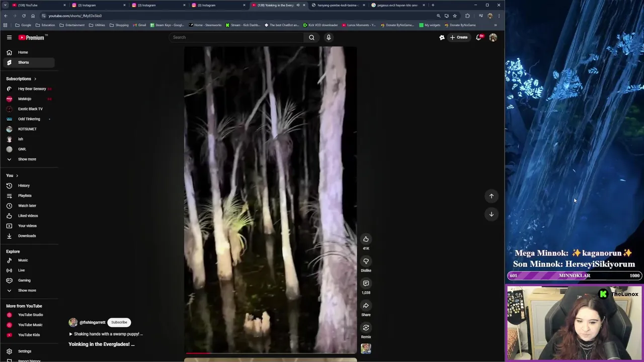Viewport: 644px width, 362px height.
Task: Open Exotic Black TV channel
Action: [29, 109]
